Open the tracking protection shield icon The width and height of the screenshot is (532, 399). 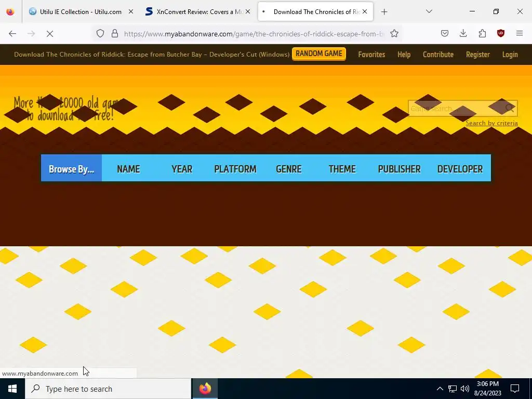pos(100,33)
